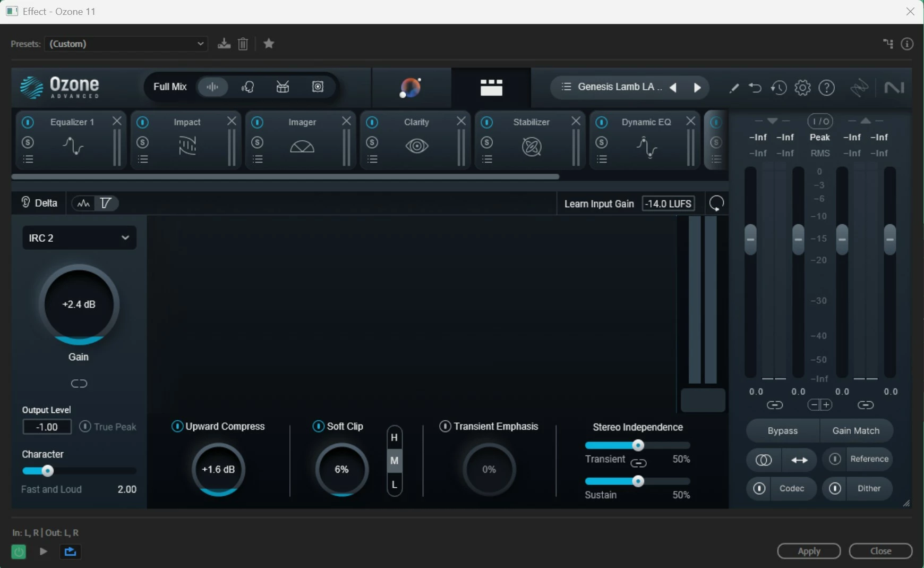Click the Apply button
Viewport: 924px width, 568px height.
tap(809, 551)
